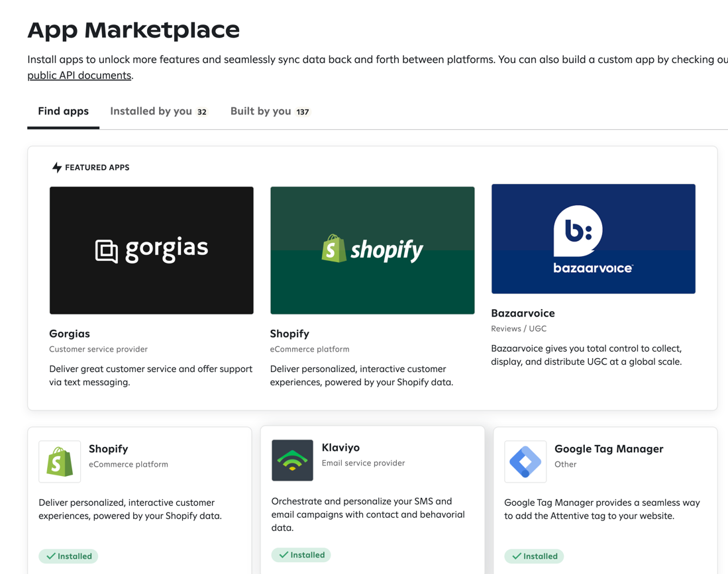Click the 'Other' label under Google Tag Manager
The height and width of the screenshot is (574, 728).
pos(566,465)
